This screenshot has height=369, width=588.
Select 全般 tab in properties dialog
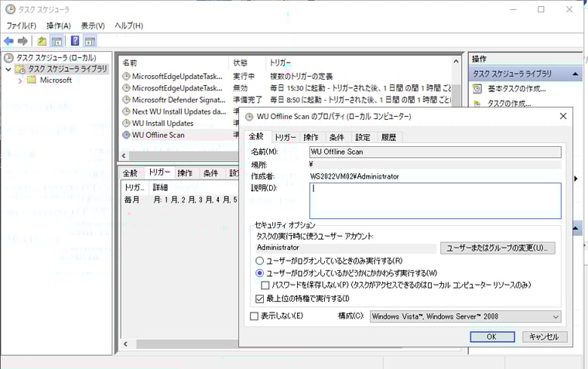(x=257, y=136)
